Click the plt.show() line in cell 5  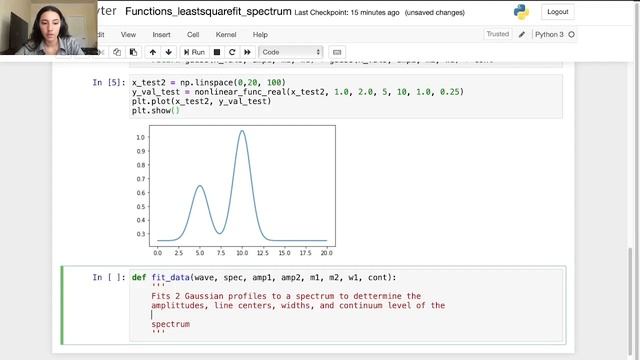click(156, 111)
